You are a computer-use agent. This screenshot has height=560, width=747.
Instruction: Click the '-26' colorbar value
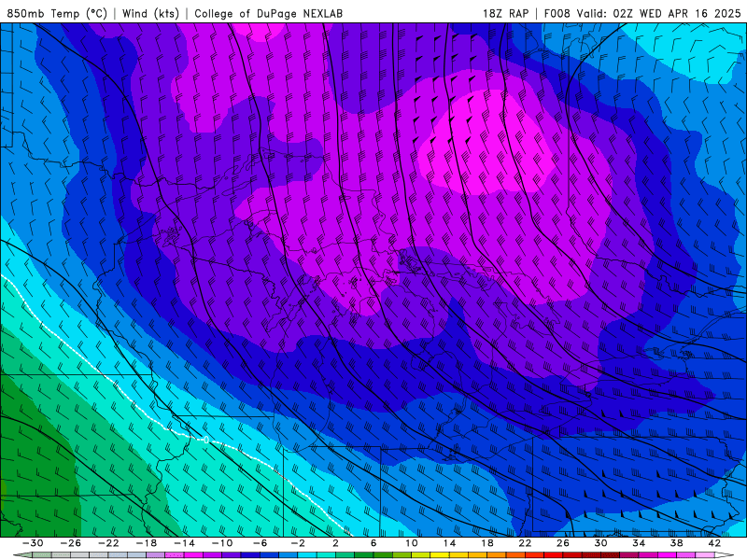click(x=71, y=543)
